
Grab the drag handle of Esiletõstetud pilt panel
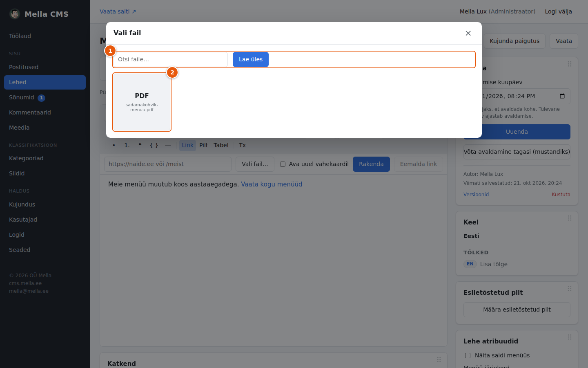coord(570,289)
